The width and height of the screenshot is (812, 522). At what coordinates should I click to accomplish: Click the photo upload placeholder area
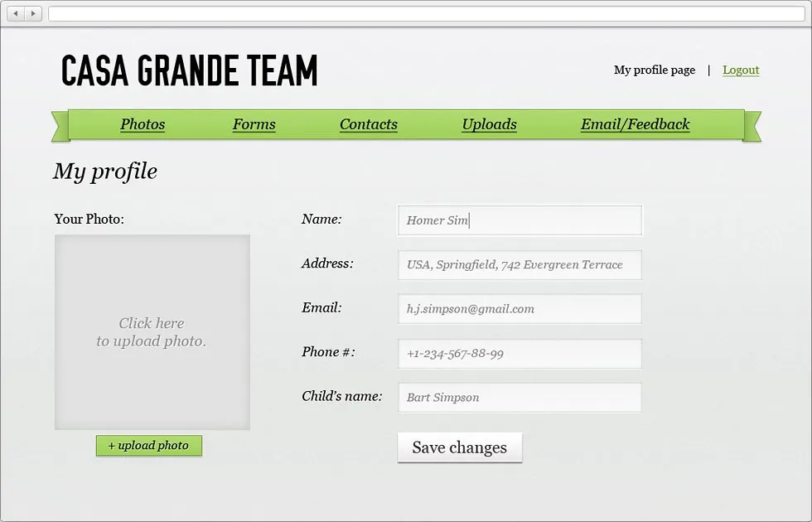point(152,332)
